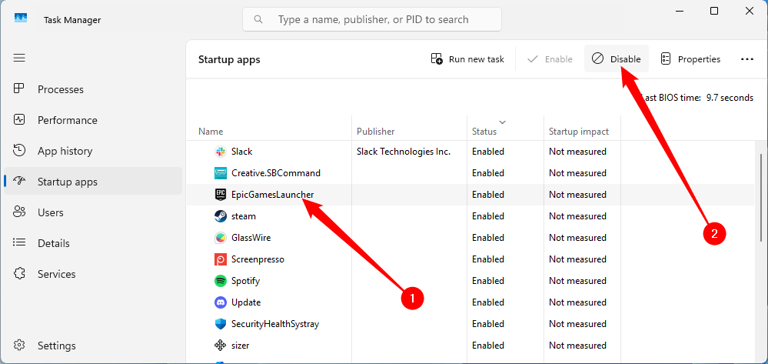Click the Details list icon
Viewport: 768px width, 364px height.
(19, 243)
